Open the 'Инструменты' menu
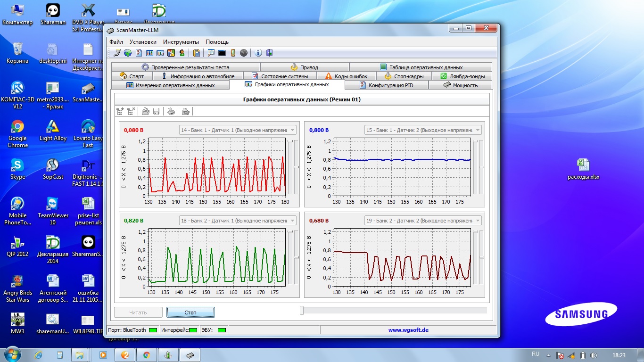The width and height of the screenshot is (644, 362). (x=181, y=42)
